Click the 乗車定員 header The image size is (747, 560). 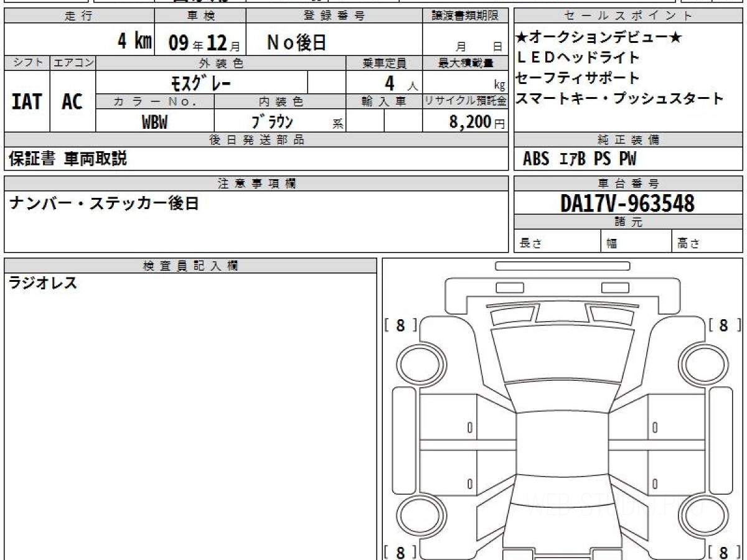tap(384, 63)
